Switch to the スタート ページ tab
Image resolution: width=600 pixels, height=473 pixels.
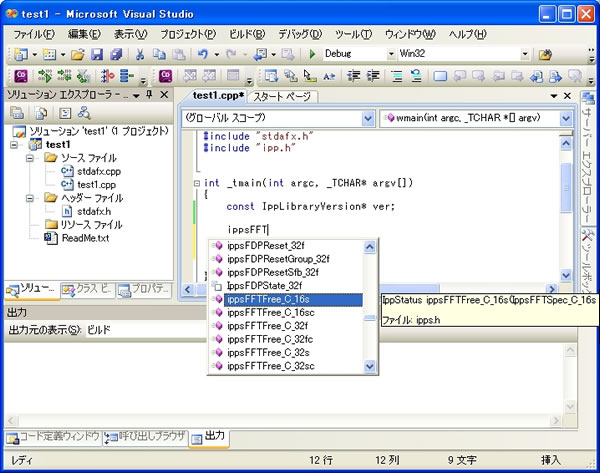click(282, 96)
